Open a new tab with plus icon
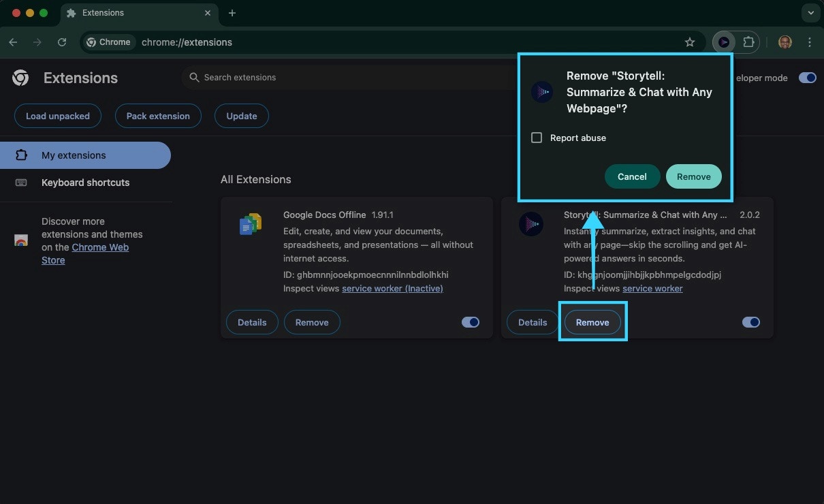Screen dimensions: 824x504 coord(232,13)
